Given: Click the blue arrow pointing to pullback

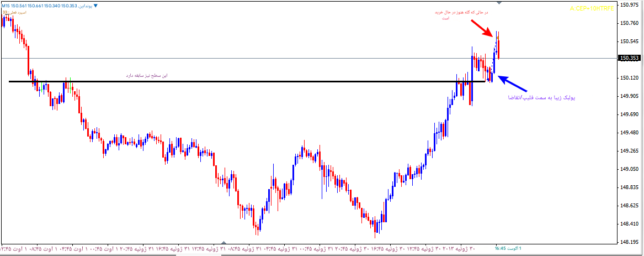Looking at the screenshot, I should coord(513,83).
